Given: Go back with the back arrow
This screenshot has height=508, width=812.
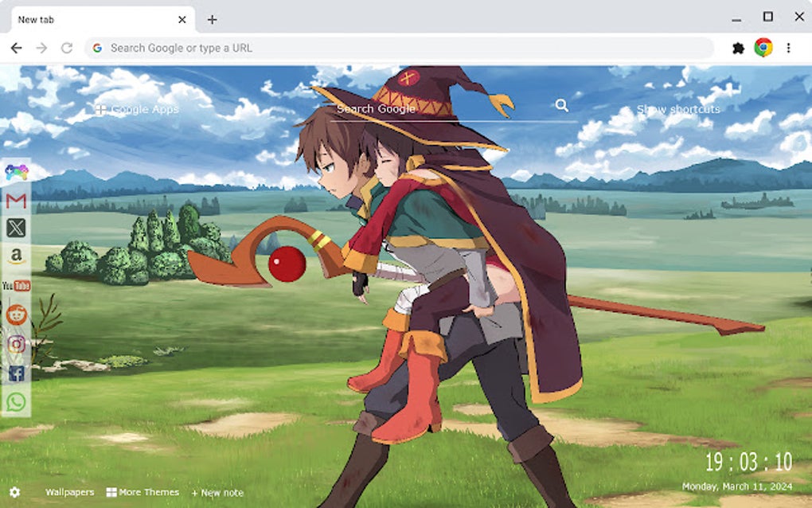Looking at the screenshot, I should (17, 48).
